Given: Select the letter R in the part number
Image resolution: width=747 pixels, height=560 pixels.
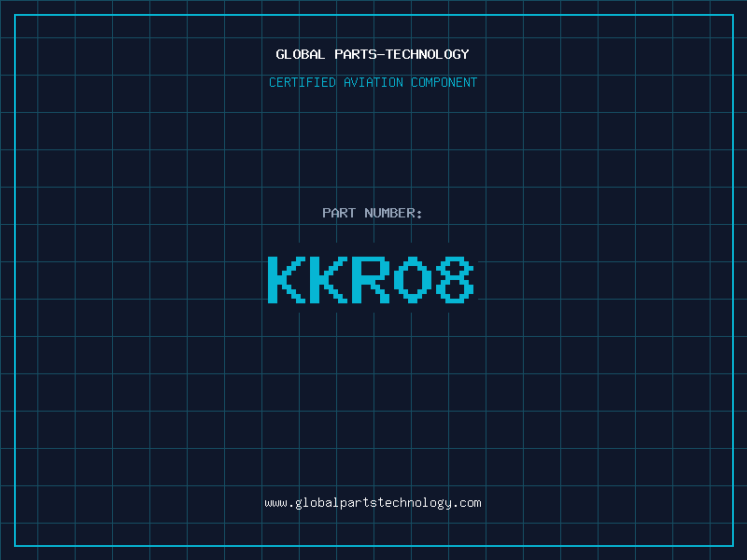Looking at the screenshot, I should tap(371, 279).
